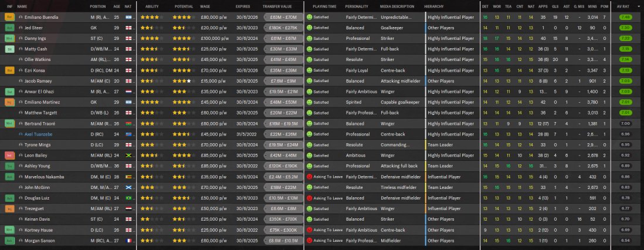This screenshot has height=250, width=644.
Task: Click the £7.6M - £9M transfer value pill
Action: (283, 81)
